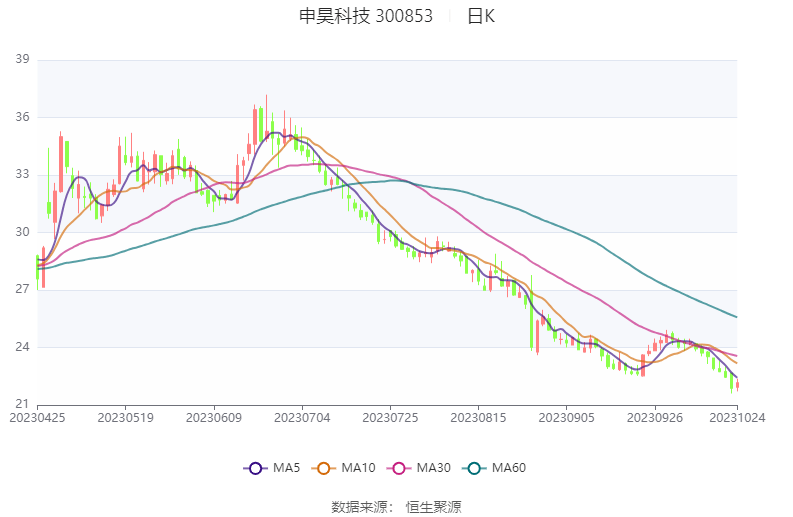Click the 恒生聚源 data source text
Viewport: 793px width, 517px height.
(x=433, y=507)
